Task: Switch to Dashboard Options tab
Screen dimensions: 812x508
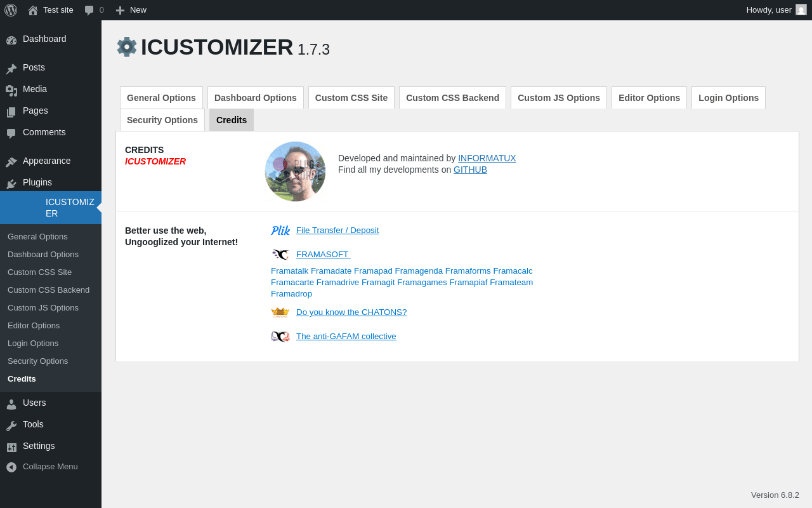Action: pyautogui.click(x=256, y=98)
